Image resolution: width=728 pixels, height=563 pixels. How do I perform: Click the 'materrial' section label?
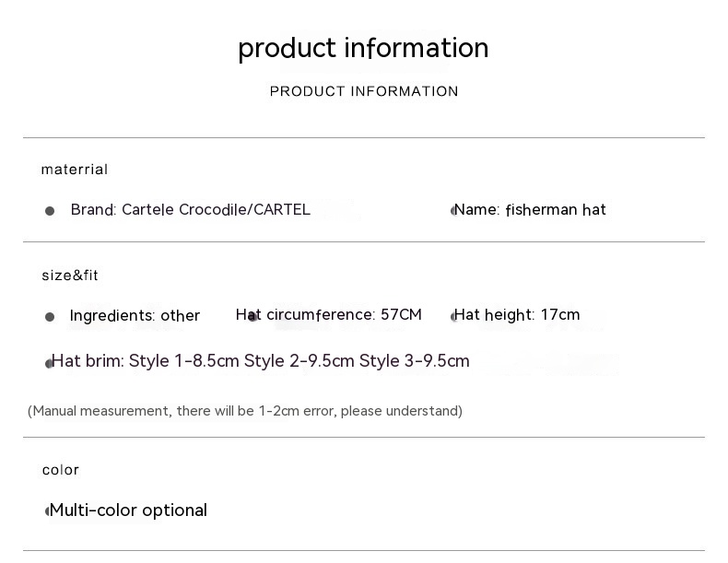(74, 170)
